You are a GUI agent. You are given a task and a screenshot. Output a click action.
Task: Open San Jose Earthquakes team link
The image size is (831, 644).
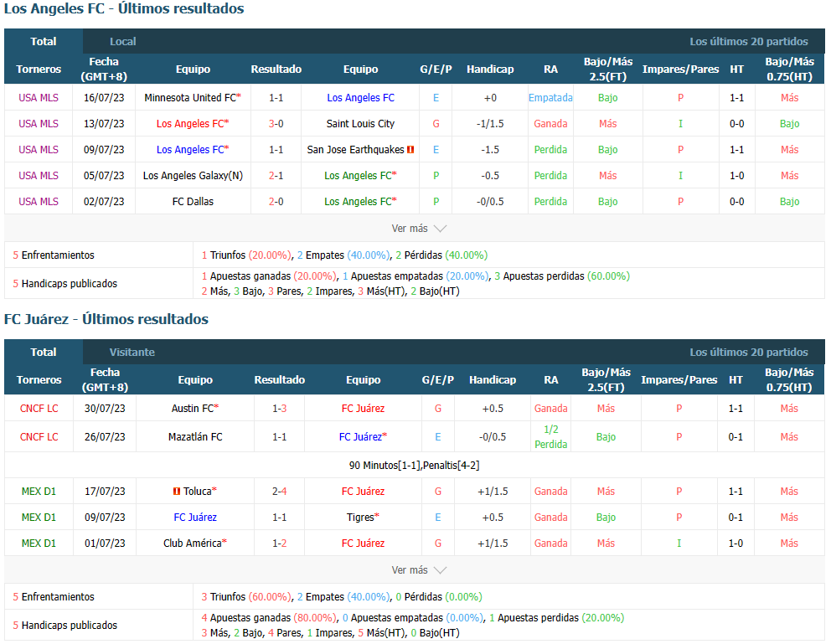point(356,150)
